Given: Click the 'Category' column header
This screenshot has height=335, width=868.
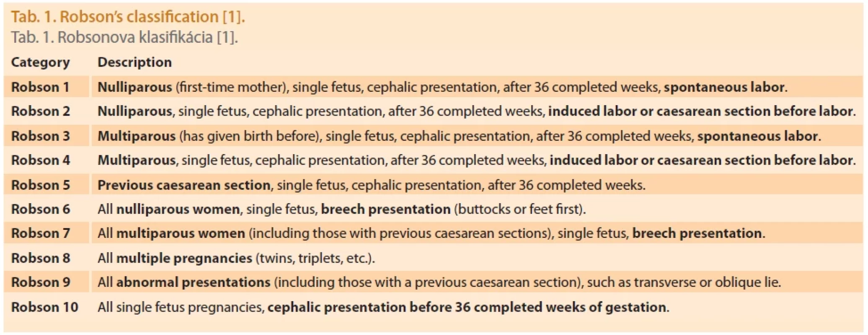Looking at the screenshot, I should 40,62.
